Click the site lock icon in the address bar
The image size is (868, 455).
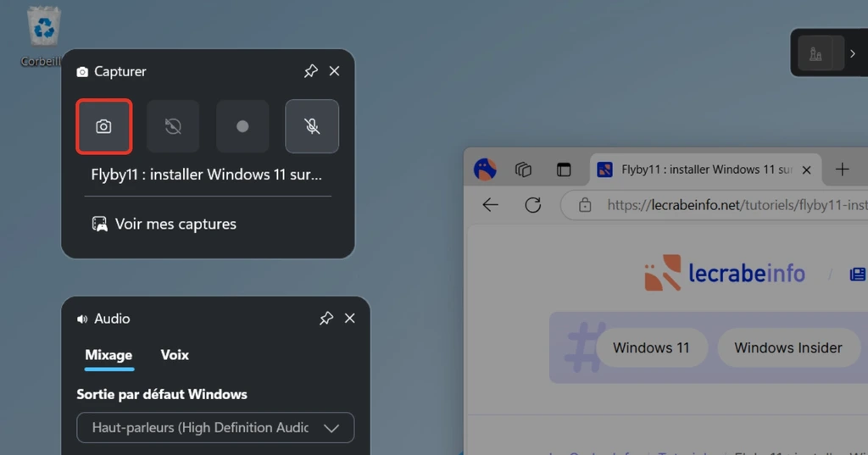[x=585, y=205]
